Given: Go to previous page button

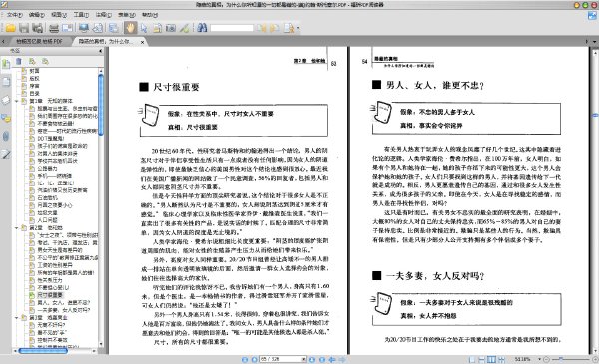Looking at the screenshot, I should (254, 359).
